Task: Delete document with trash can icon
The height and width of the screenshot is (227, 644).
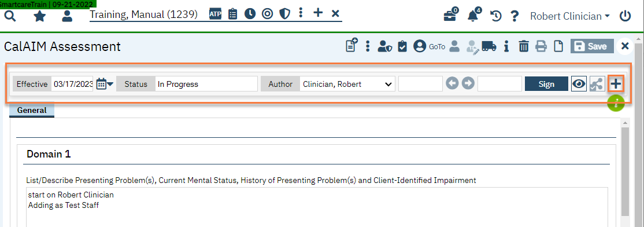Action: [524, 46]
